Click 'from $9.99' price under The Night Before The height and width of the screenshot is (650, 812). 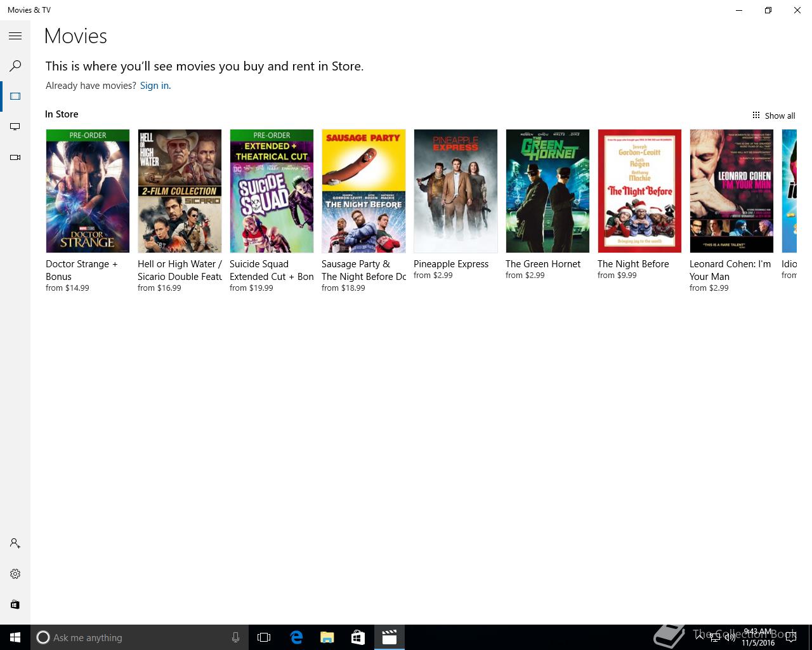point(617,275)
